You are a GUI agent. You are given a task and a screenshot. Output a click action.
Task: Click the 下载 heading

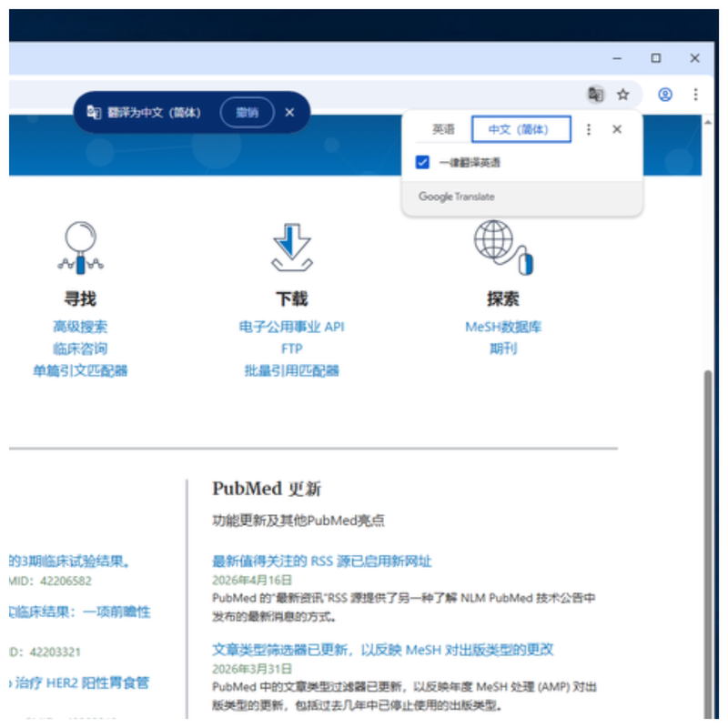(291, 298)
